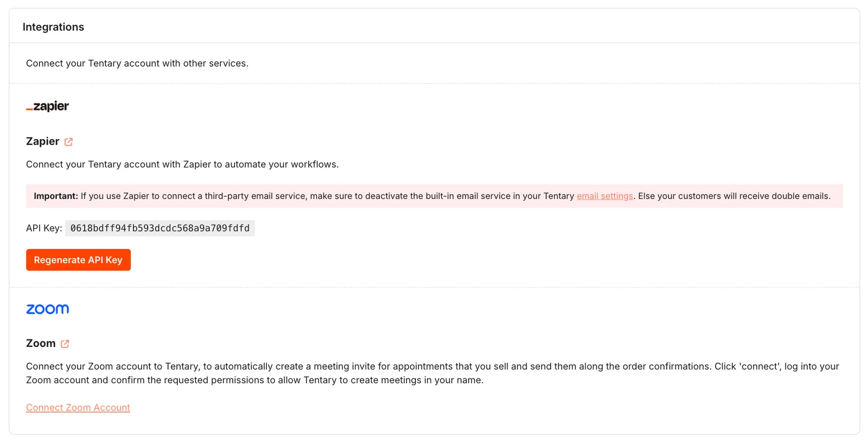Viewport: 868px width, 444px height.
Task: Click the Integrations panel title
Action: pyautogui.click(x=53, y=27)
